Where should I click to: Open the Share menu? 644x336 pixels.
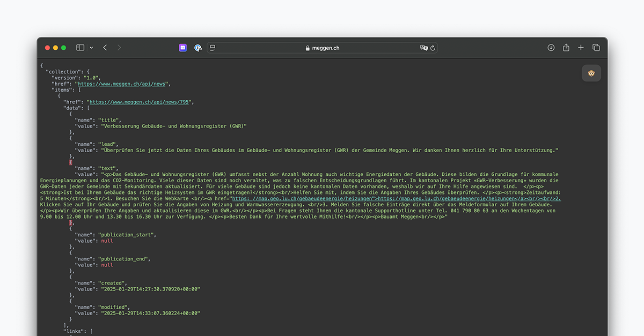pos(566,48)
